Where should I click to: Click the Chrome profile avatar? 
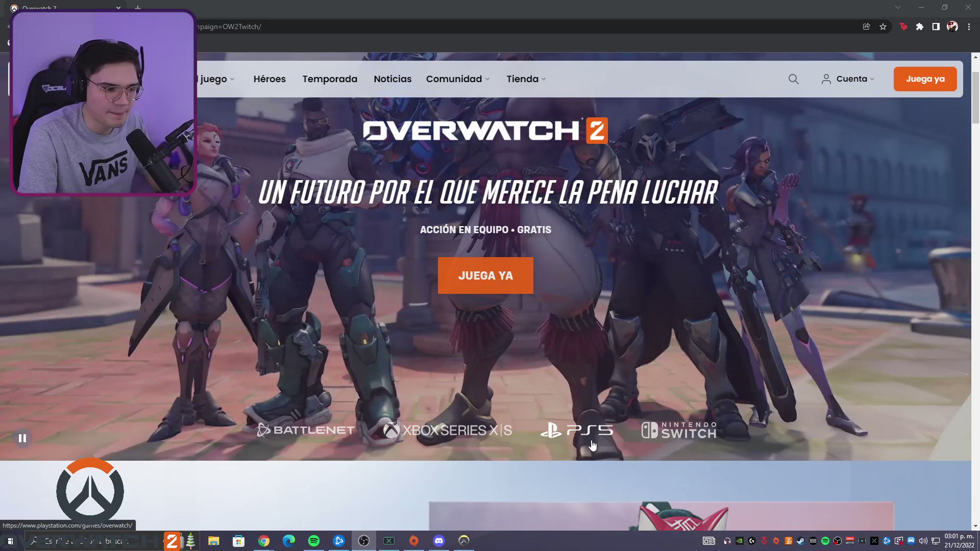(952, 27)
